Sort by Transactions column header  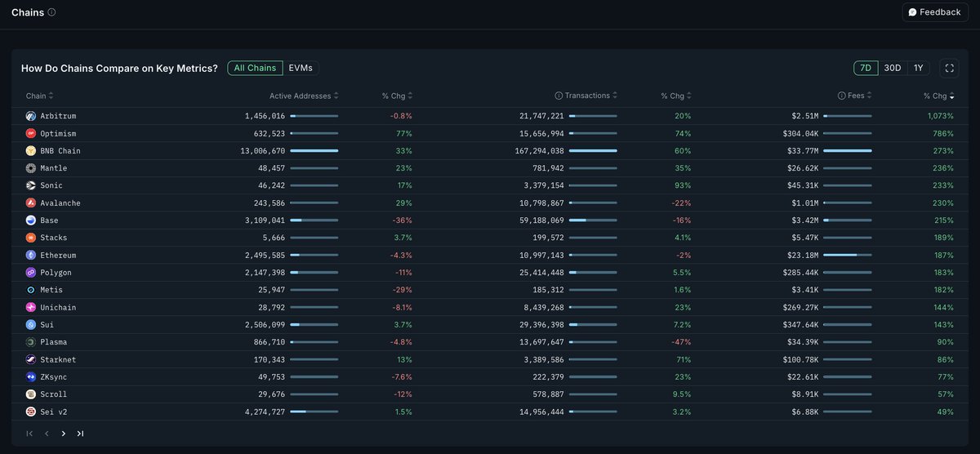tap(587, 96)
